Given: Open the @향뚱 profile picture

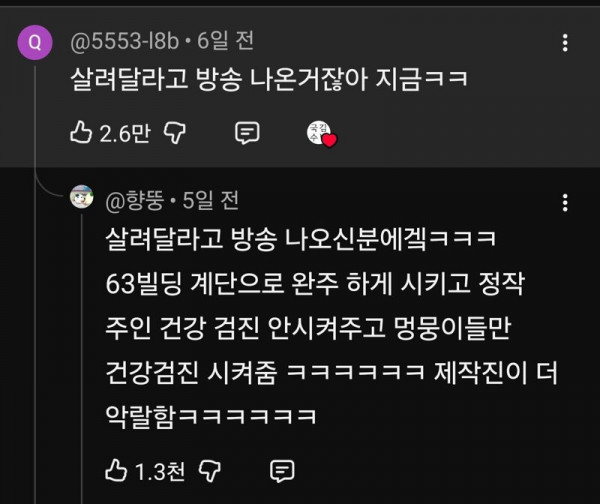Looking at the screenshot, I should (x=82, y=197).
